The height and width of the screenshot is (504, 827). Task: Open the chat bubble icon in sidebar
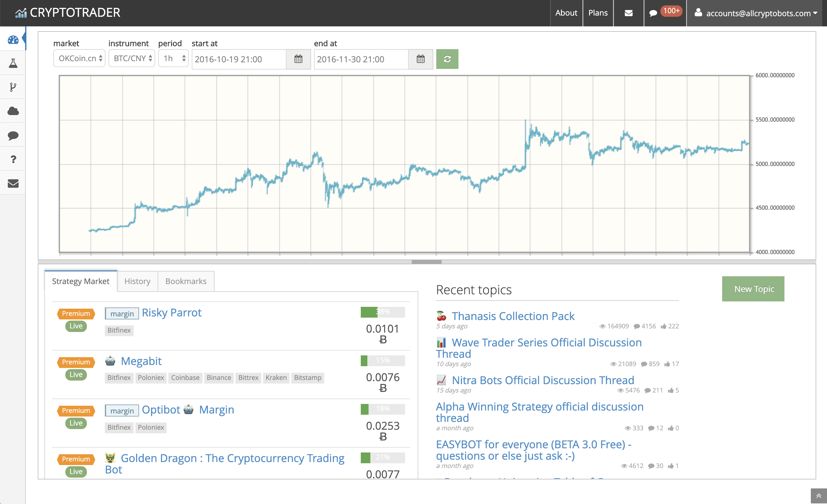[x=13, y=135]
